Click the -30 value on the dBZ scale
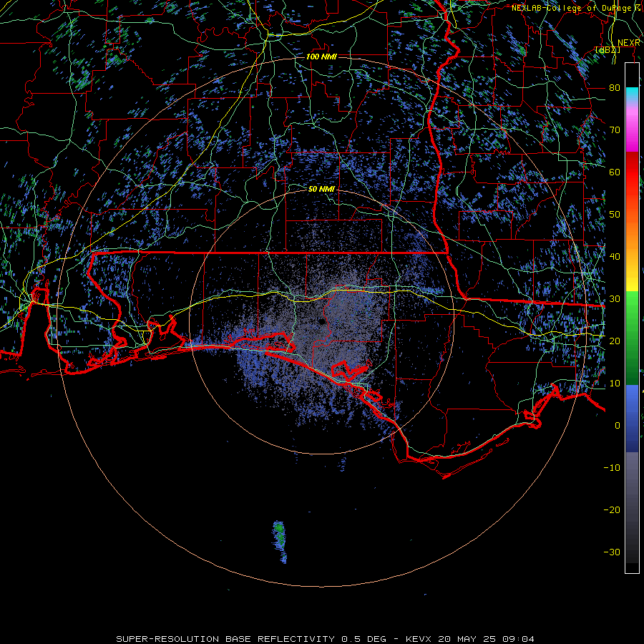 click(x=612, y=552)
